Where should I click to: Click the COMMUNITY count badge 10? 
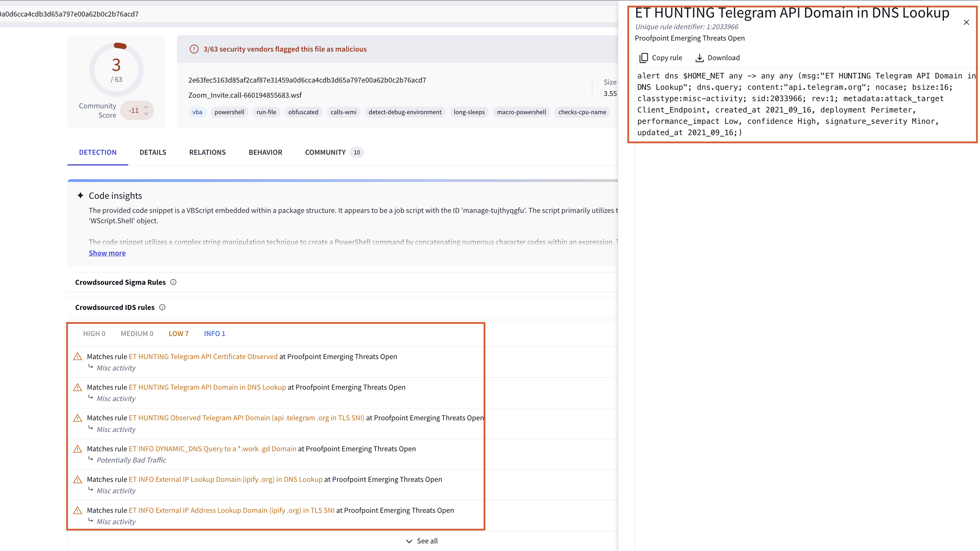357,153
